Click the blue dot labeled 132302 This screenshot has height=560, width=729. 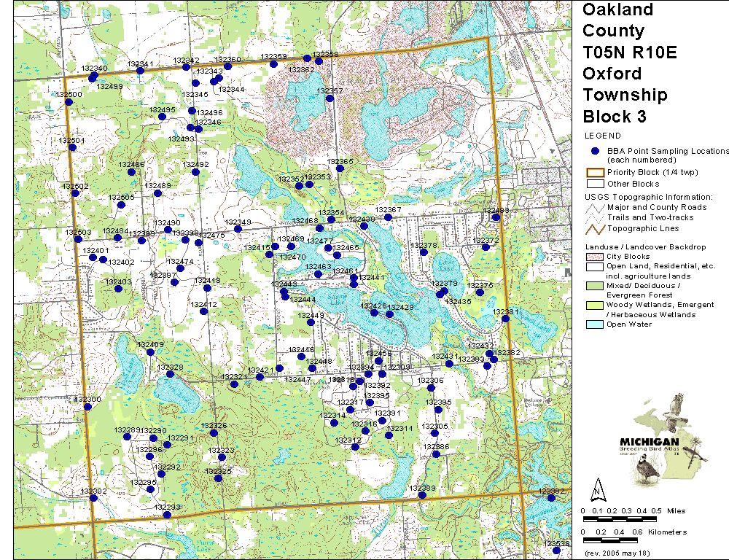93,498
